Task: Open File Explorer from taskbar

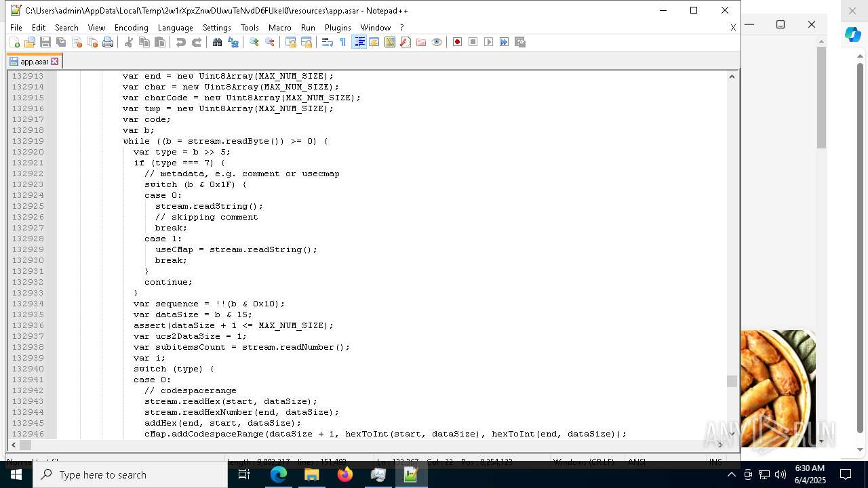Action: 312,474
